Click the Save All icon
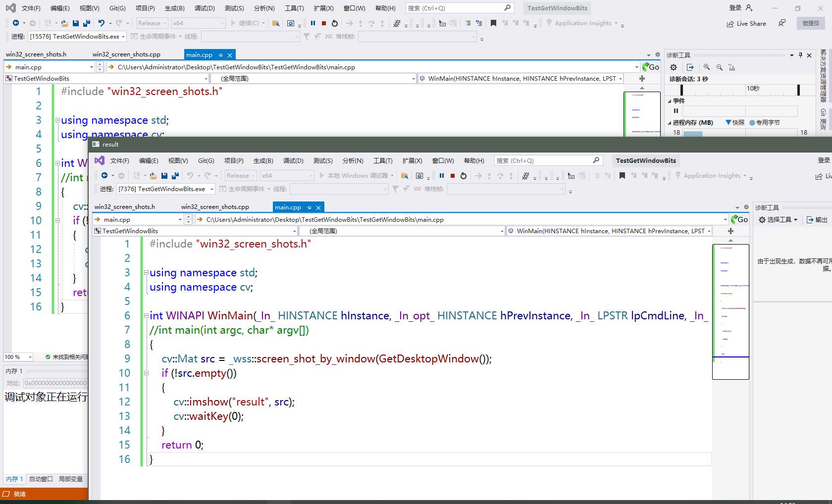This screenshot has width=832, height=504. [86, 23]
